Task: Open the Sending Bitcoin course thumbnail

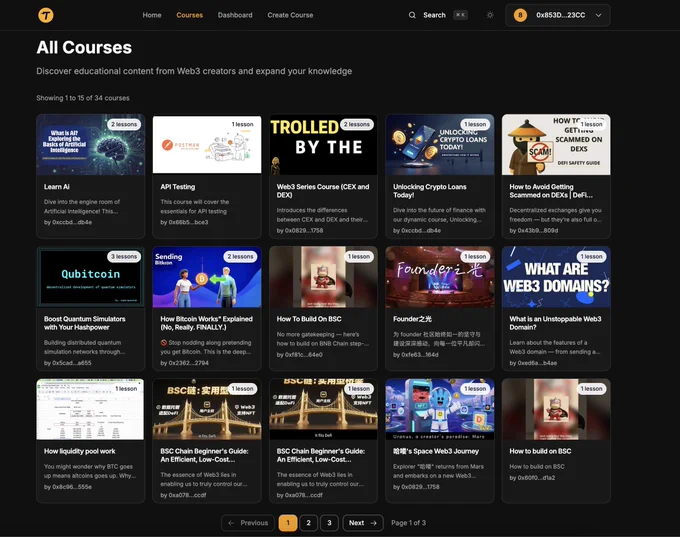Action: click(207, 277)
